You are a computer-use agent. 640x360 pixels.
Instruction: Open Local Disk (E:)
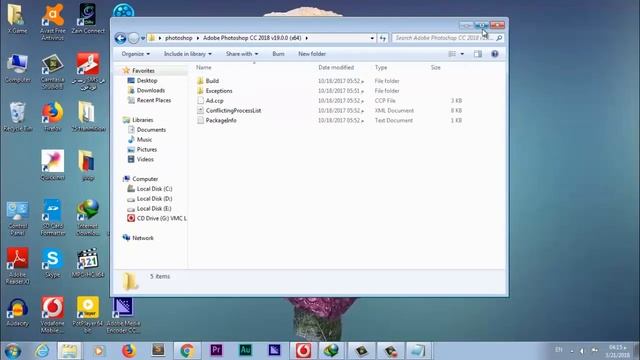[154, 208]
